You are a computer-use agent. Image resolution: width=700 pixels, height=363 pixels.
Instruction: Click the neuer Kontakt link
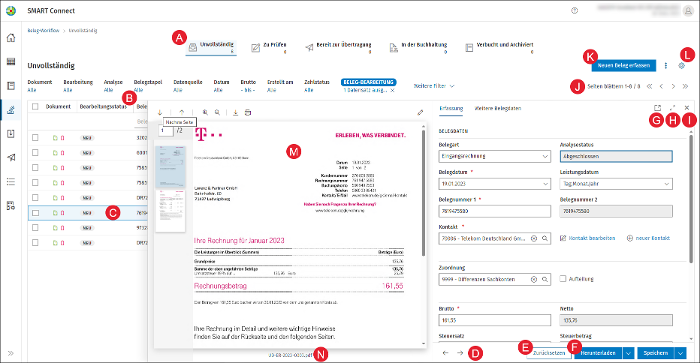coord(648,238)
